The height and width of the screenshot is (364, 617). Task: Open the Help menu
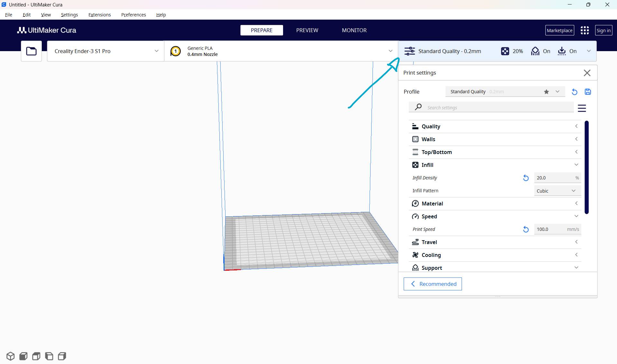pyautogui.click(x=161, y=15)
